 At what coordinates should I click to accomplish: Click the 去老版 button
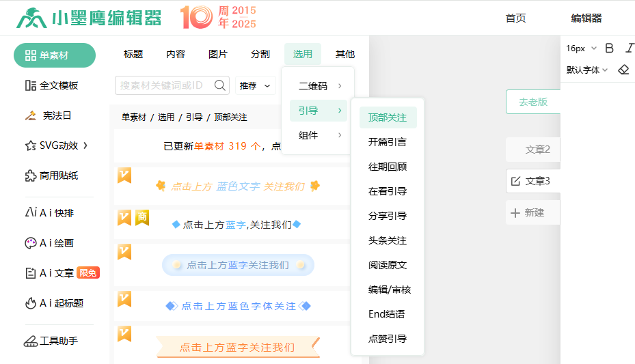(533, 102)
